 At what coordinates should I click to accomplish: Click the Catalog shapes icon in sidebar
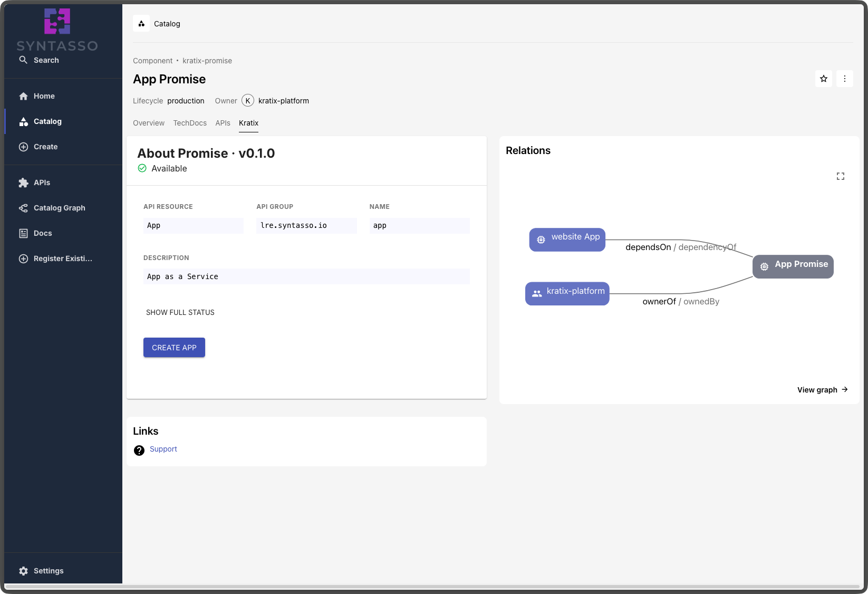[23, 121]
